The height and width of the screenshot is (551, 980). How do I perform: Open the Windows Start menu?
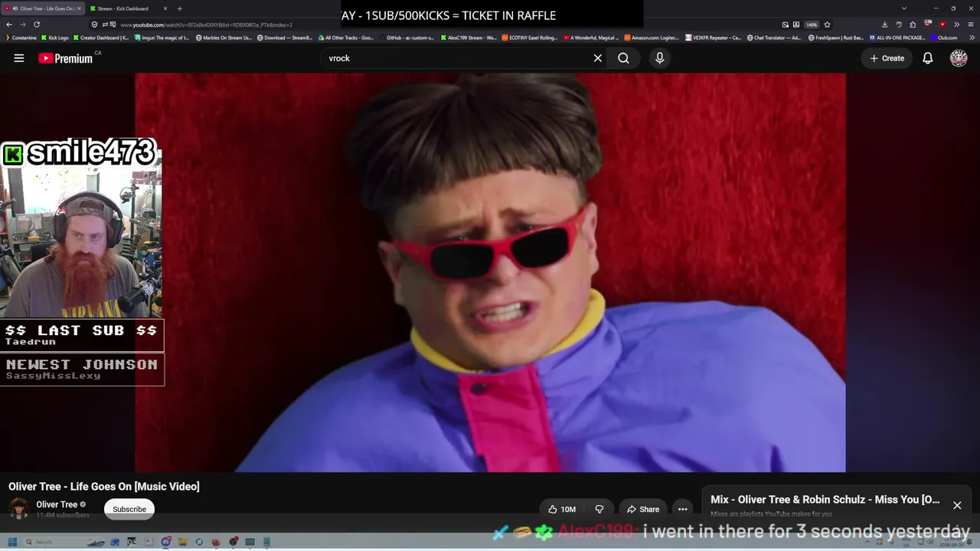pyautogui.click(x=12, y=542)
